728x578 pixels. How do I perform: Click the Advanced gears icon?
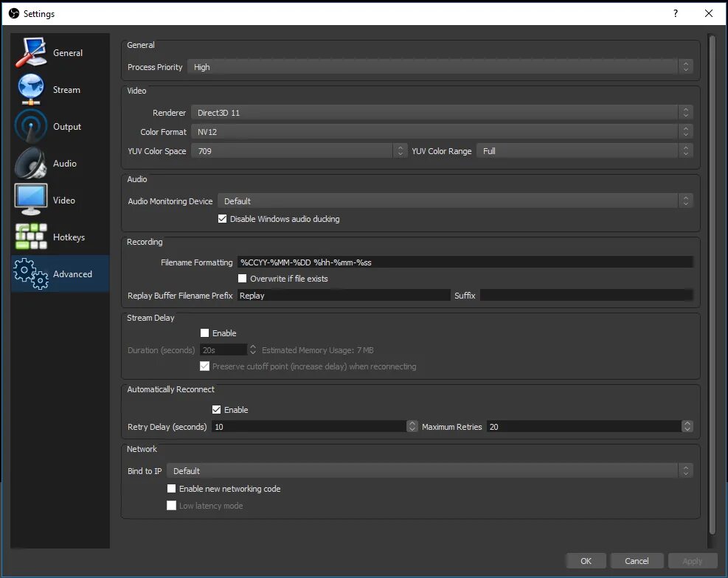31,274
